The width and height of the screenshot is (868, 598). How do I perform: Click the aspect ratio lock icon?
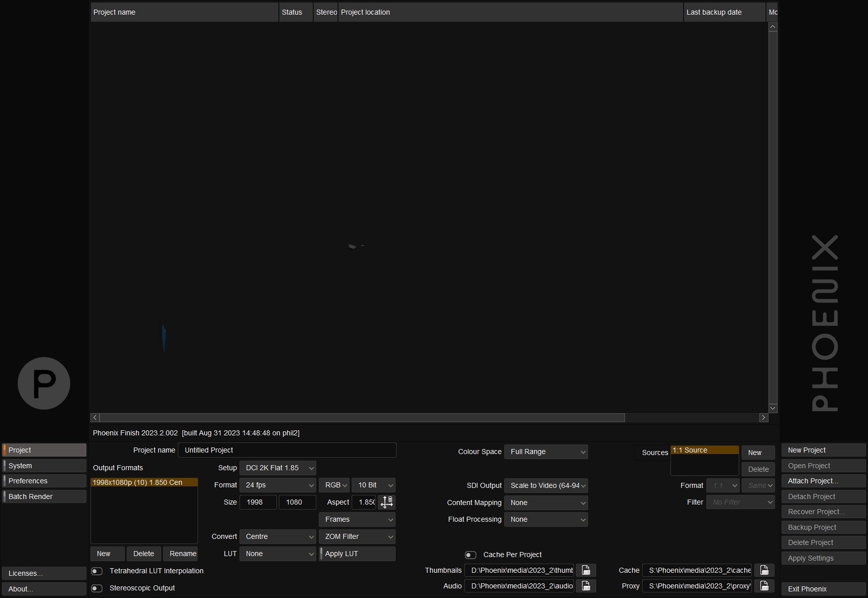click(387, 502)
